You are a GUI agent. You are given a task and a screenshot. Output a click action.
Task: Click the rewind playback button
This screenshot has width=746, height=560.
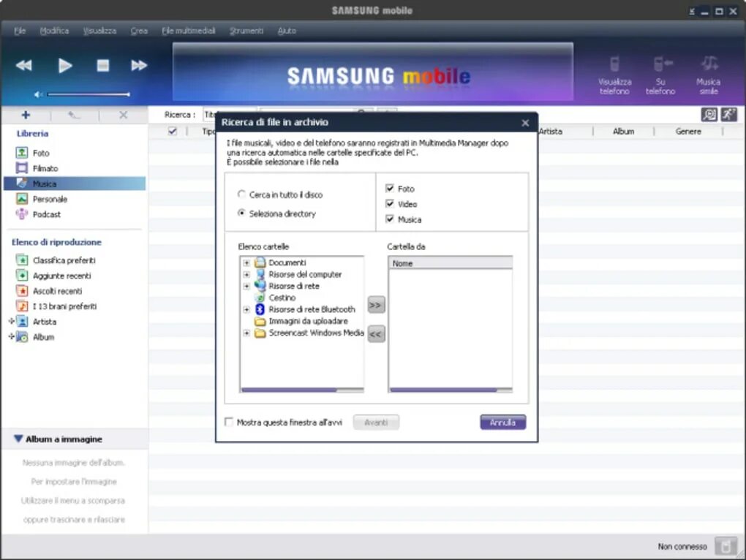[24, 65]
